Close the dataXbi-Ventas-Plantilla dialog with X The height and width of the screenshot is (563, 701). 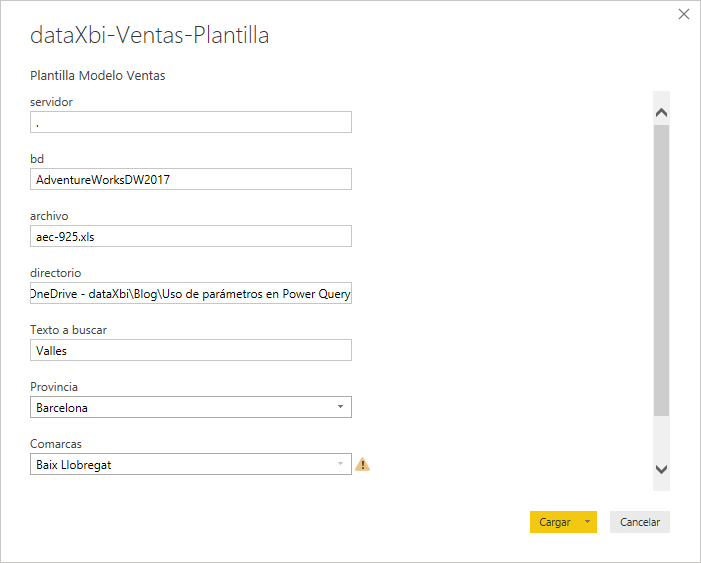684,14
